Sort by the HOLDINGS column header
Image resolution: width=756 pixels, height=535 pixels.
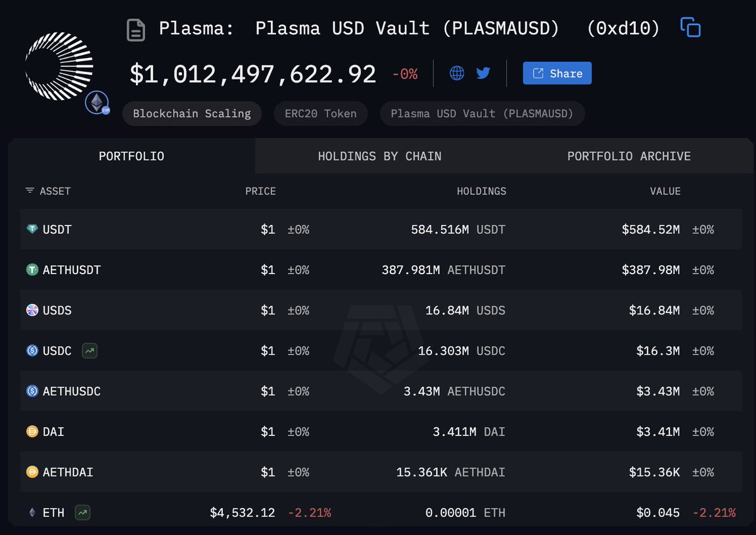tap(481, 191)
